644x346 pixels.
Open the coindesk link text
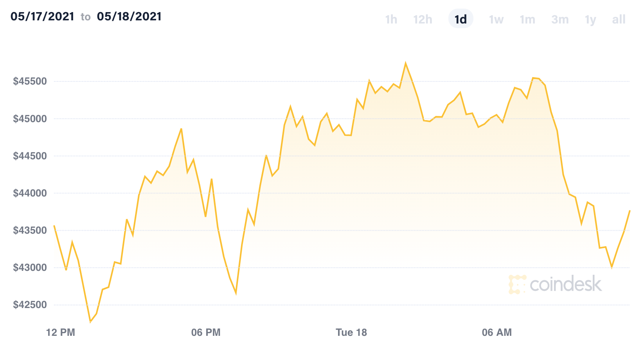click(565, 285)
